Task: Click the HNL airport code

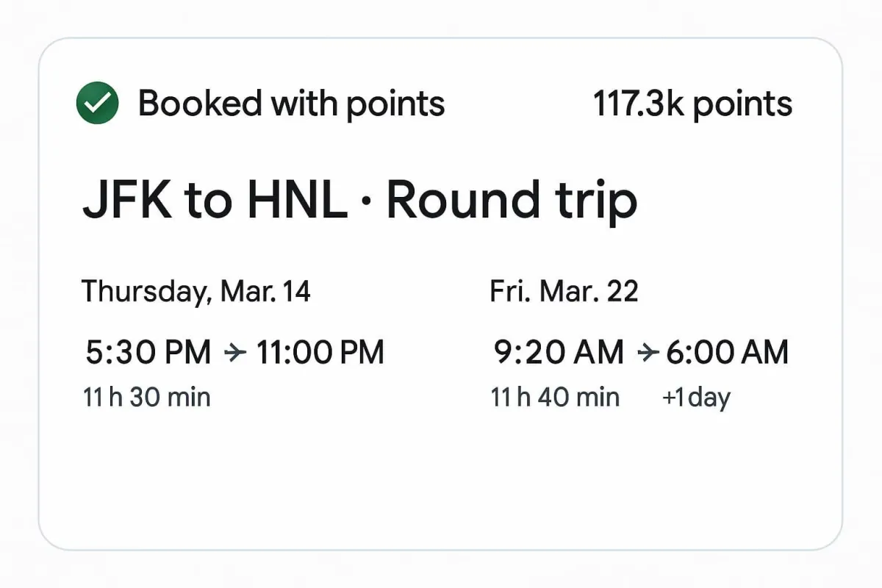Action: (x=298, y=201)
